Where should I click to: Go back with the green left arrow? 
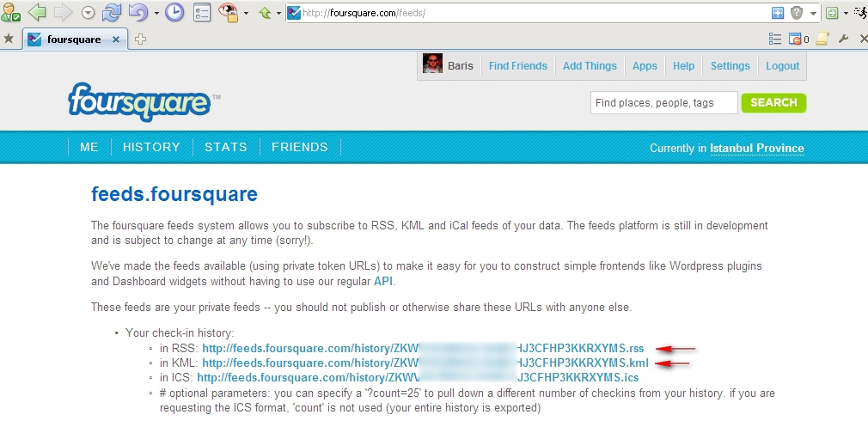pos(37,12)
